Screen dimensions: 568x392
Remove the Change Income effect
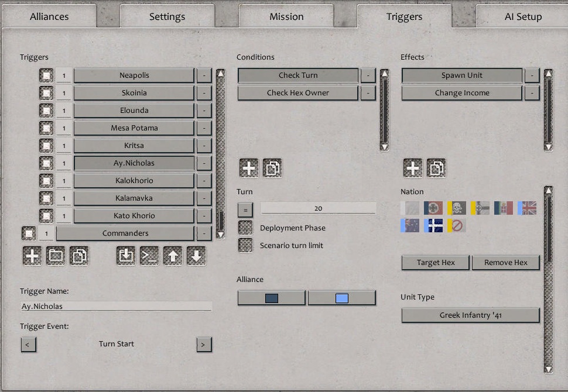click(532, 93)
